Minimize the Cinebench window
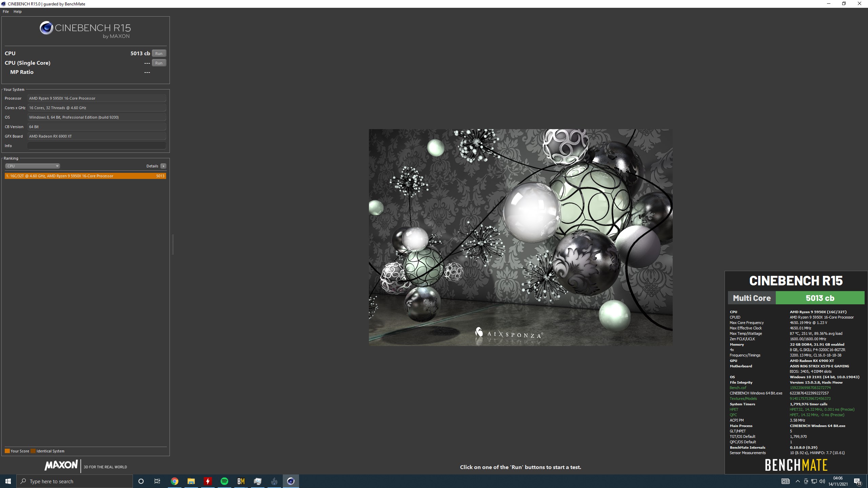Image resolution: width=868 pixels, height=488 pixels. [x=829, y=4]
